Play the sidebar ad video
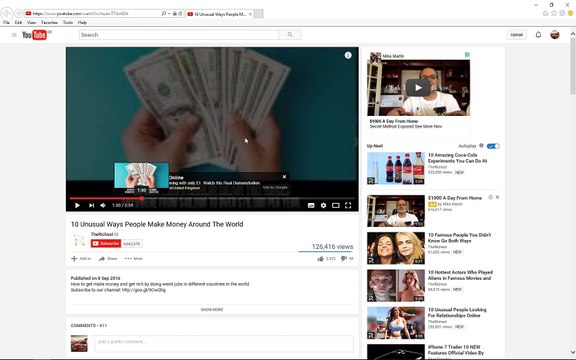 (418, 88)
